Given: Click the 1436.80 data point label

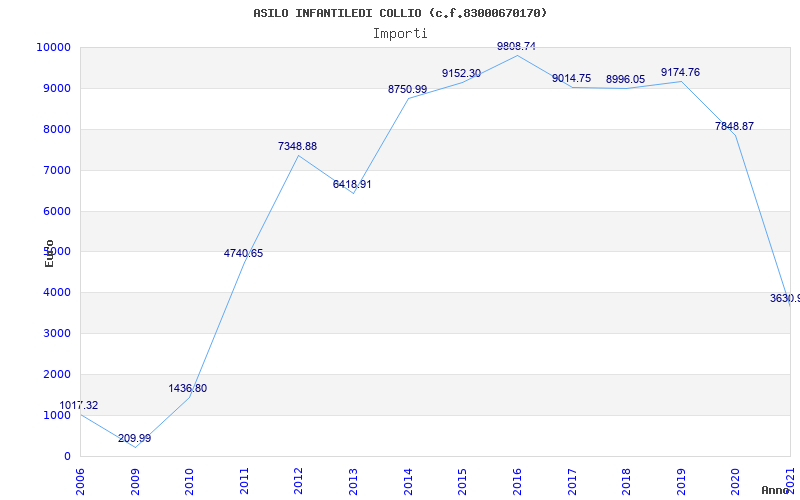Looking at the screenshot, I should [188, 388].
